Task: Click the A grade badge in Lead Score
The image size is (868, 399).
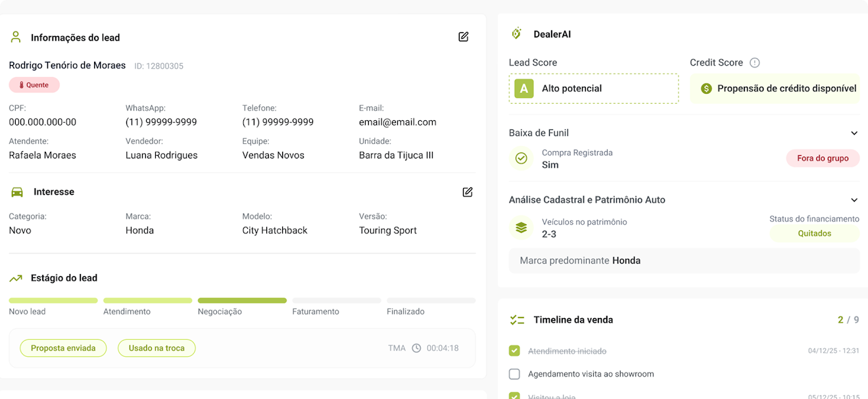Action: coord(524,89)
